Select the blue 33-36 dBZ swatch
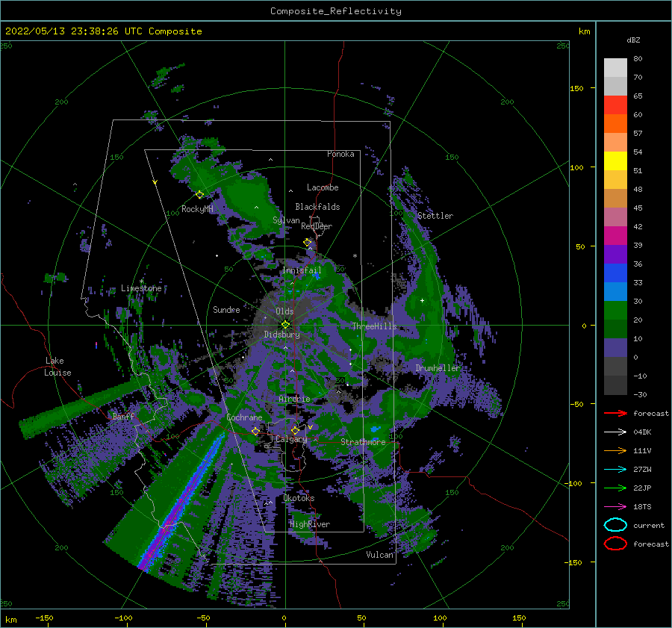The width and height of the screenshot is (672, 628). click(615, 273)
